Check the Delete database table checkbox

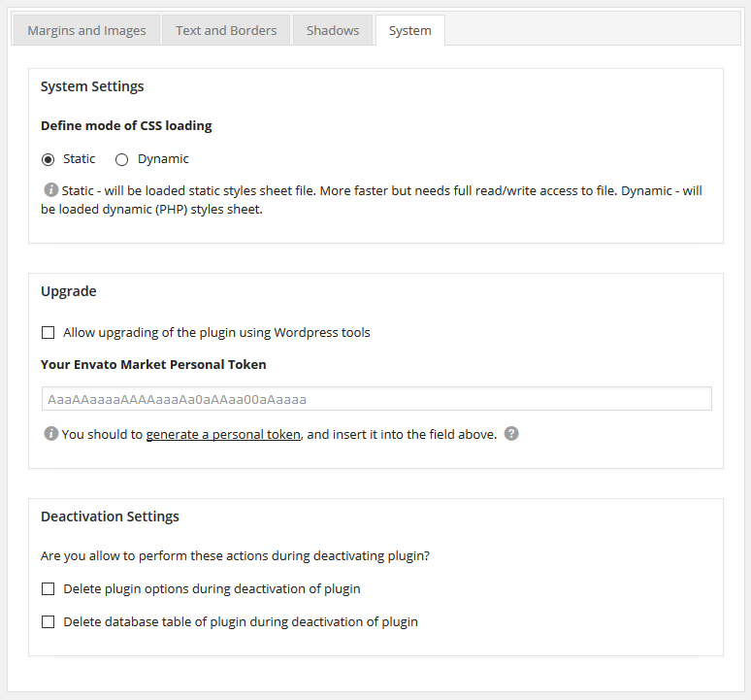click(x=48, y=622)
